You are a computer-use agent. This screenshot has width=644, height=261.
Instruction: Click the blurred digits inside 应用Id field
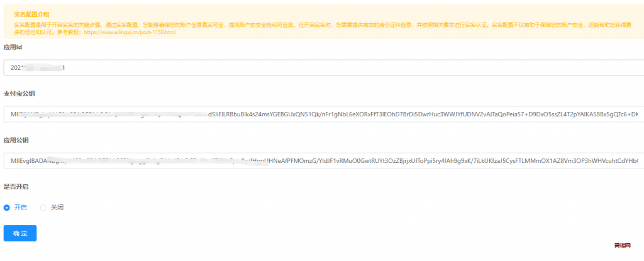pyautogui.click(x=38, y=67)
